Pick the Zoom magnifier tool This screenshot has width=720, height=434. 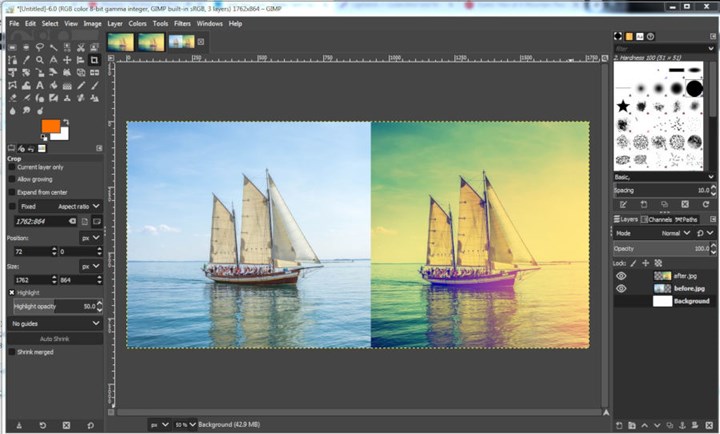[40, 59]
